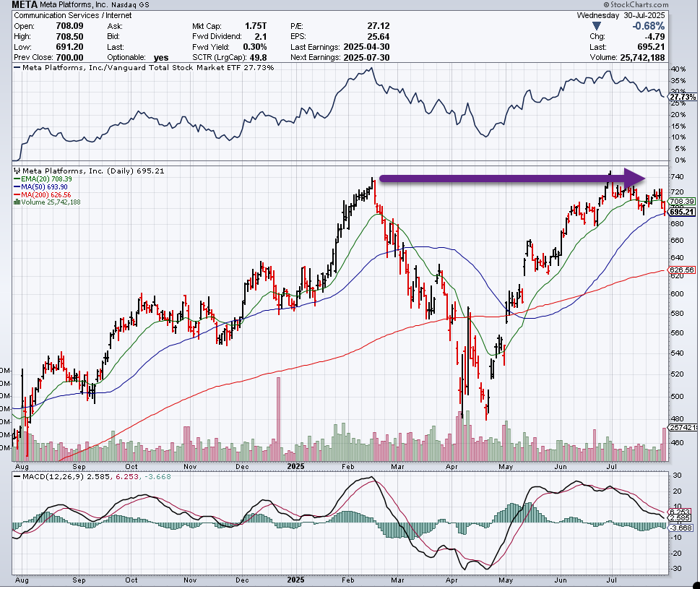Click the red MA(200) legend line marker

pos(17,195)
